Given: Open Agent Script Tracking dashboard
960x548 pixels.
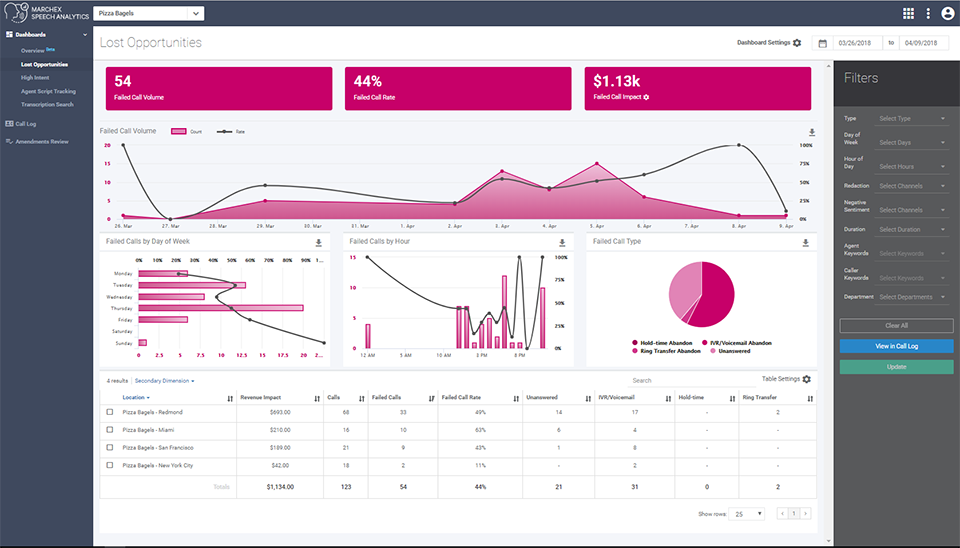Looking at the screenshot, I should click(48, 91).
